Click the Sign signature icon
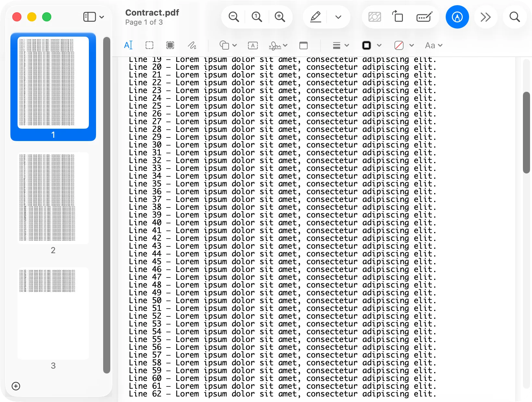Viewport: 532px width, 402px height. click(x=275, y=46)
